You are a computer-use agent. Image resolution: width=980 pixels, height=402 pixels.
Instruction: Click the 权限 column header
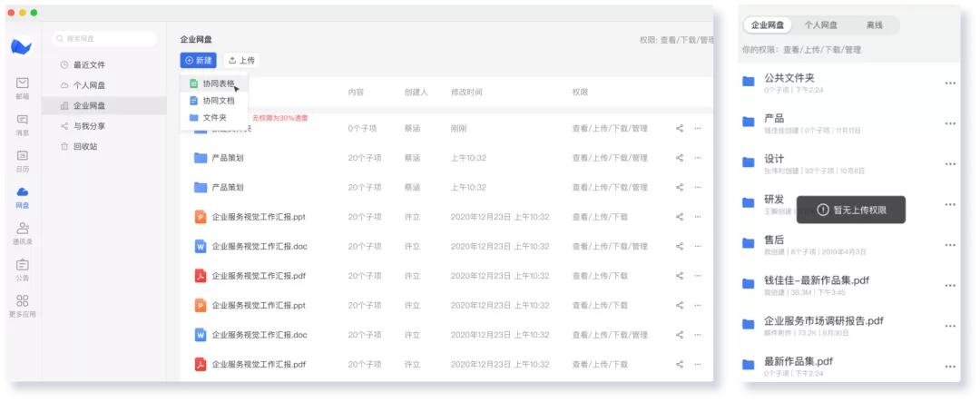pos(579,92)
